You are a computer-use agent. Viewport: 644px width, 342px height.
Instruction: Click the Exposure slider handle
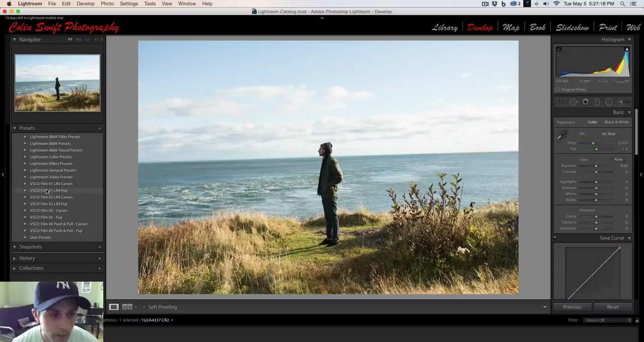(x=596, y=166)
